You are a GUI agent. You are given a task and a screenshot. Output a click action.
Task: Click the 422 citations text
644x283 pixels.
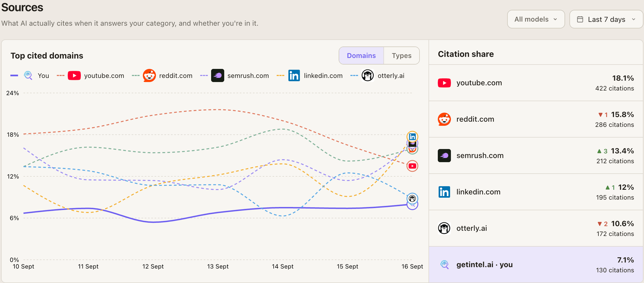(615, 88)
